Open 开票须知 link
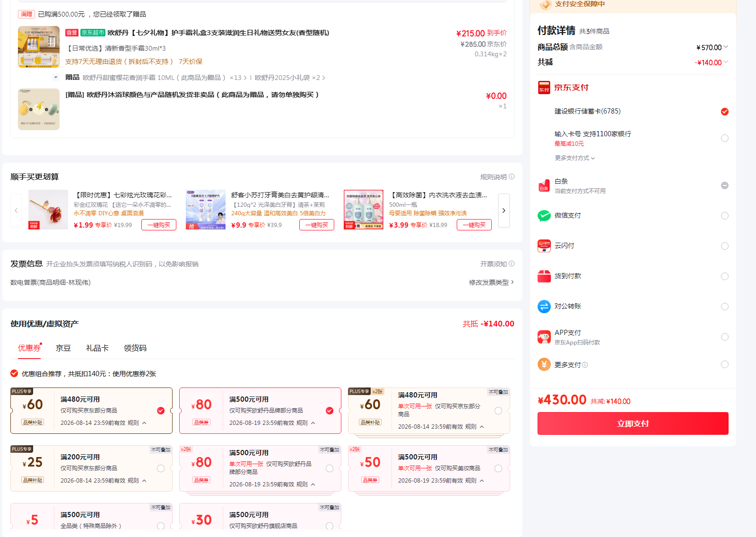The image size is (756, 537). pyautogui.click(x=493, y=264)
